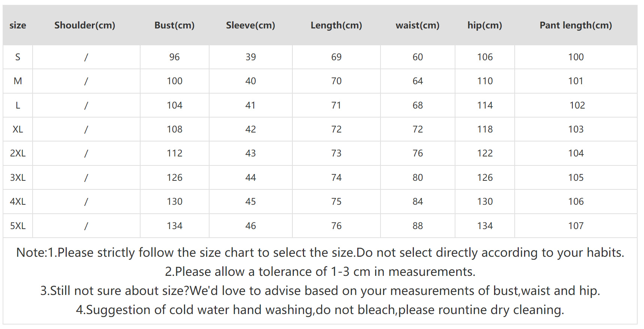
Task: Click the size column header
Action: point(18,25)
